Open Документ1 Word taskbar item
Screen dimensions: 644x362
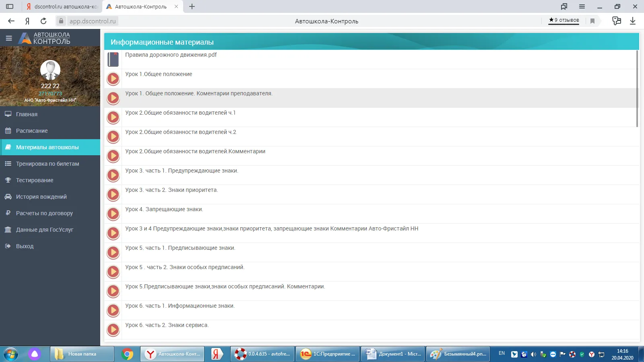pyautogui.click(x=393, y=354)
